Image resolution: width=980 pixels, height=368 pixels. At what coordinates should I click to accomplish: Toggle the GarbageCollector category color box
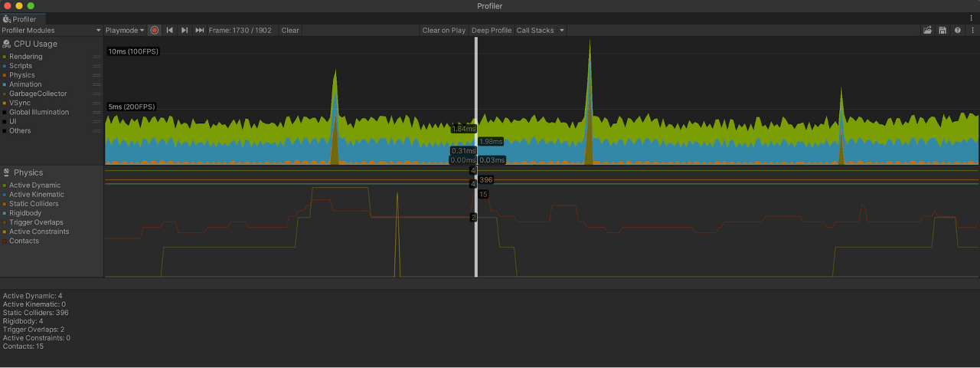pyautogui.click(x=5, y=94)
